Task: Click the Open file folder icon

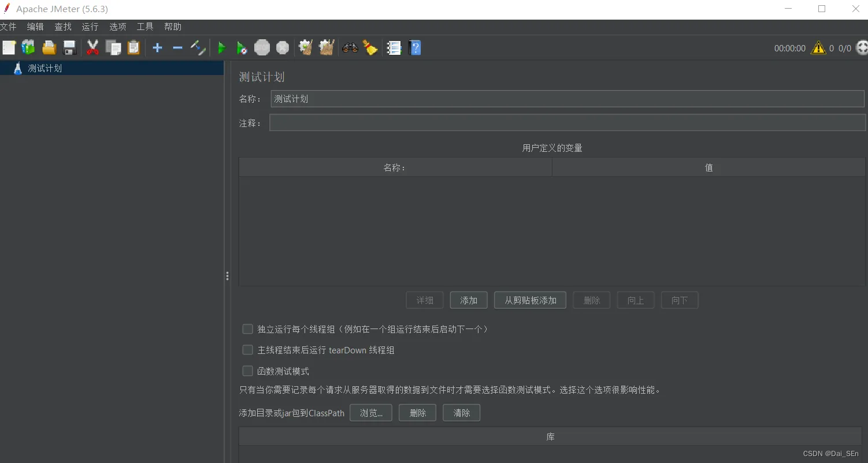Action: [49, 48]
